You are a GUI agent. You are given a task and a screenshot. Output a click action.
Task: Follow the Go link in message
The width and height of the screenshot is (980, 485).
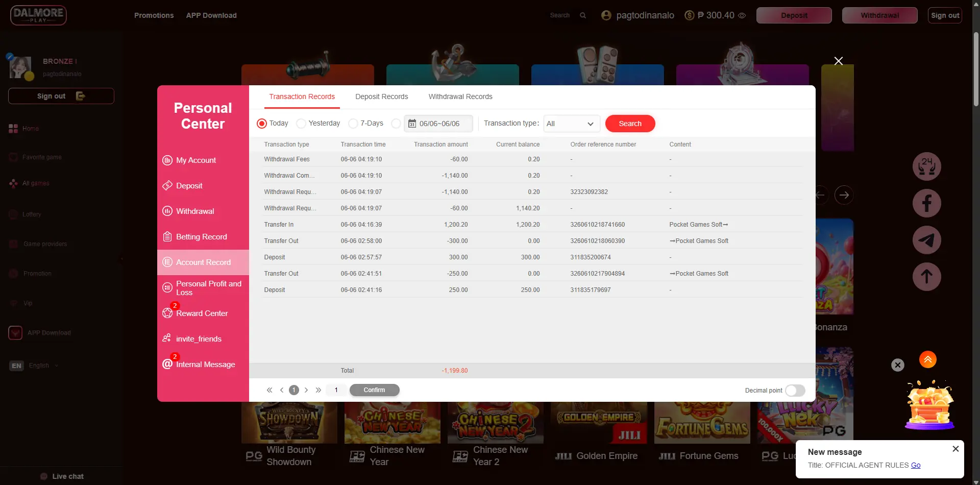tap(916, 465)
